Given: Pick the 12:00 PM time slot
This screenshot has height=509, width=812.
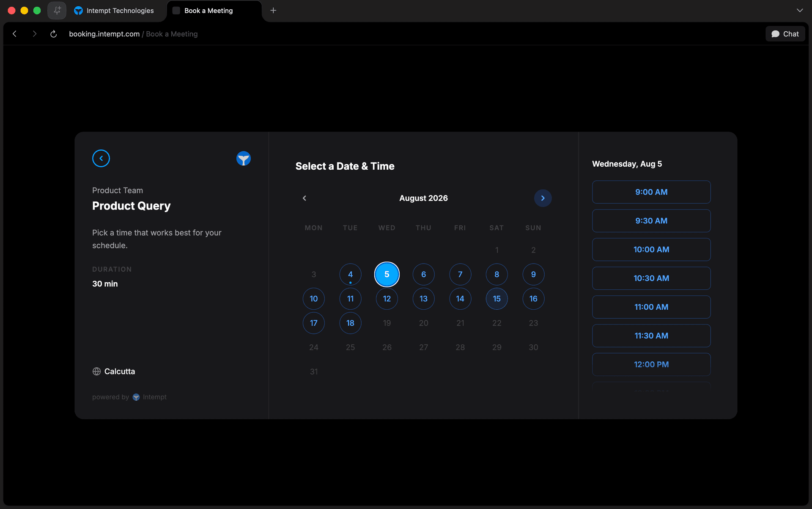Looking at the screenshot, I should 651,365.
